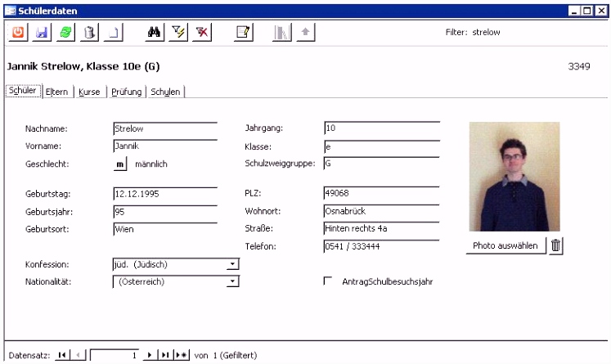Click into Nachname field Strelow
The image size is (611, 364).
[165, 128]
